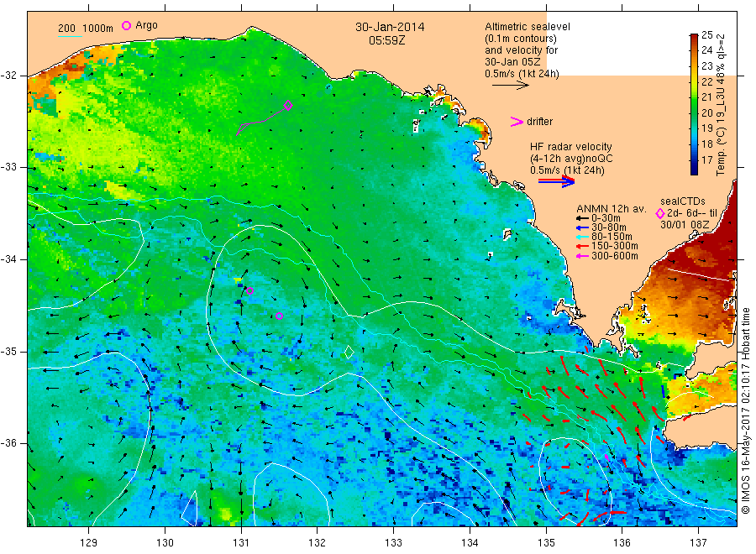Click the 'sealCTDs' legend label
This screenshot has height=554, width=756.
(683, 201)
